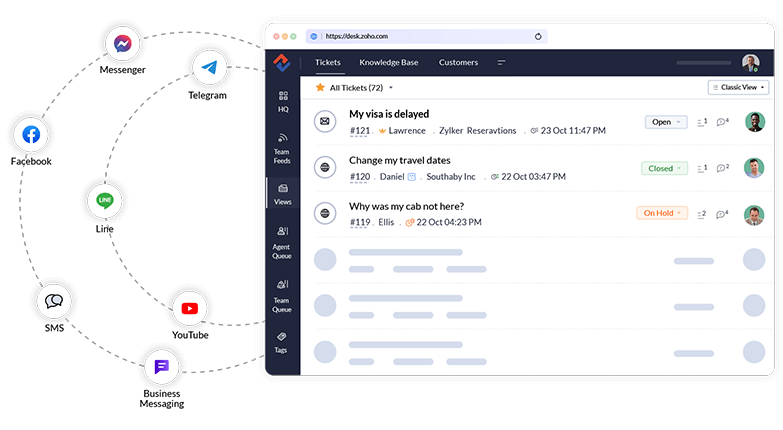
Task: Open thread count on cab ticket
Action: tap(702, 214)
